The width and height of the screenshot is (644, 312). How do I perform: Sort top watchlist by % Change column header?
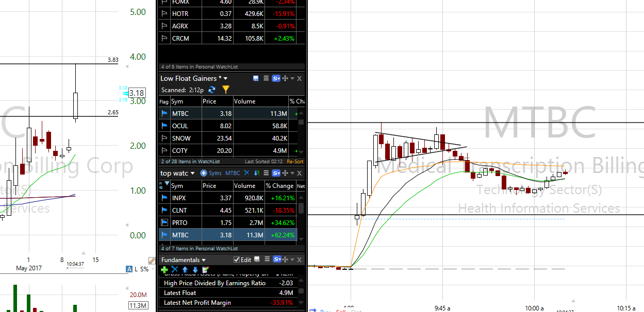[x=279, y=186]
